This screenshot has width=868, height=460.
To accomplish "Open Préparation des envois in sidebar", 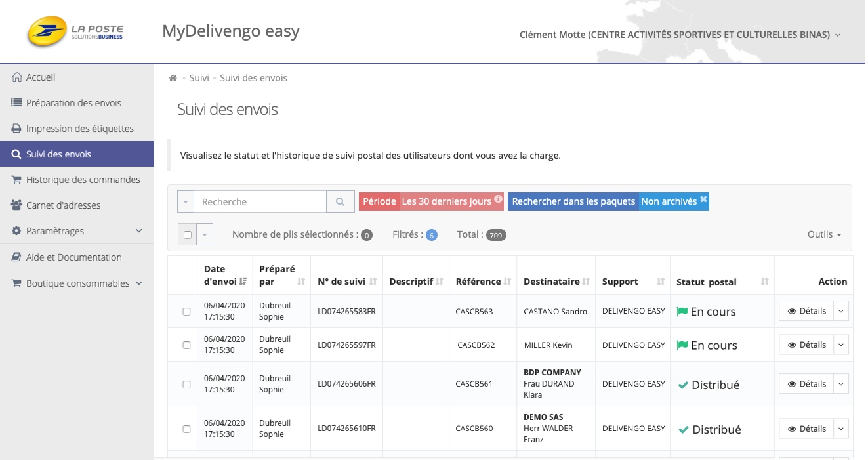I will [77, 103].
